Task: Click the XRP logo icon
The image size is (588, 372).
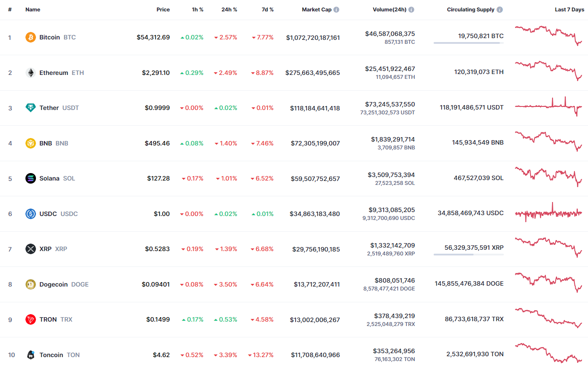Action: pyautogui.click(x=30, y=249)
